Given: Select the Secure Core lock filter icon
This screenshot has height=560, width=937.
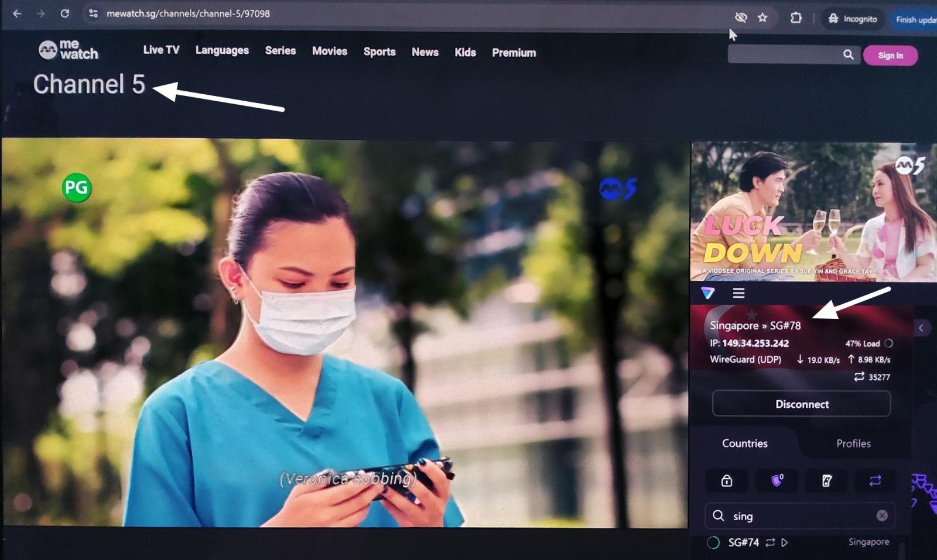Looking at the screenshot, I should coord(727,481).
